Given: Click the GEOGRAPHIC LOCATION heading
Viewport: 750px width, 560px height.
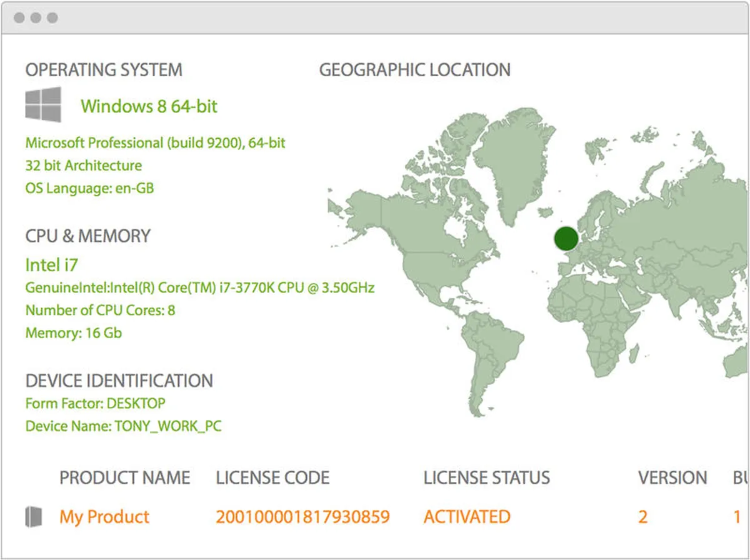Looking at the screenshot, I should 414,70.
